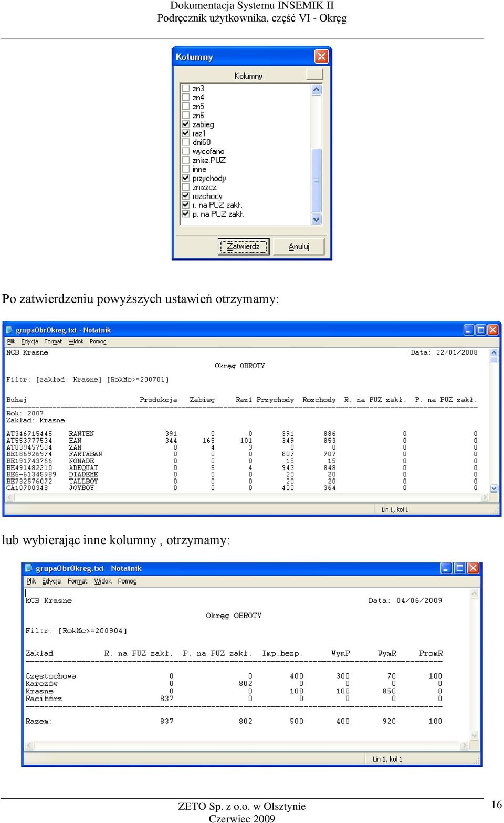Image resolution: width=504 pixels, height=823 pixels.
Task: Click horizontal scroll-left arrow in second Notatnik
Action: tap(29, 745)
